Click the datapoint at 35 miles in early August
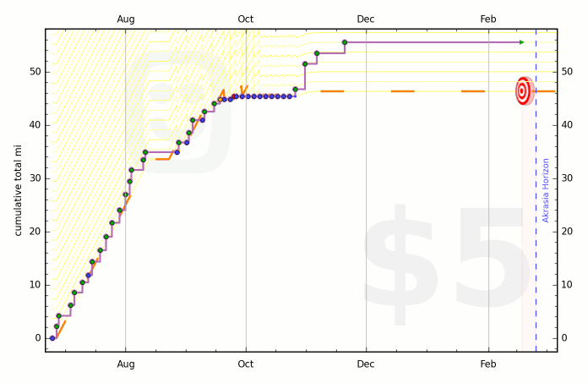The height and width of the screenshot is (383, 588). tap(145, 152)
